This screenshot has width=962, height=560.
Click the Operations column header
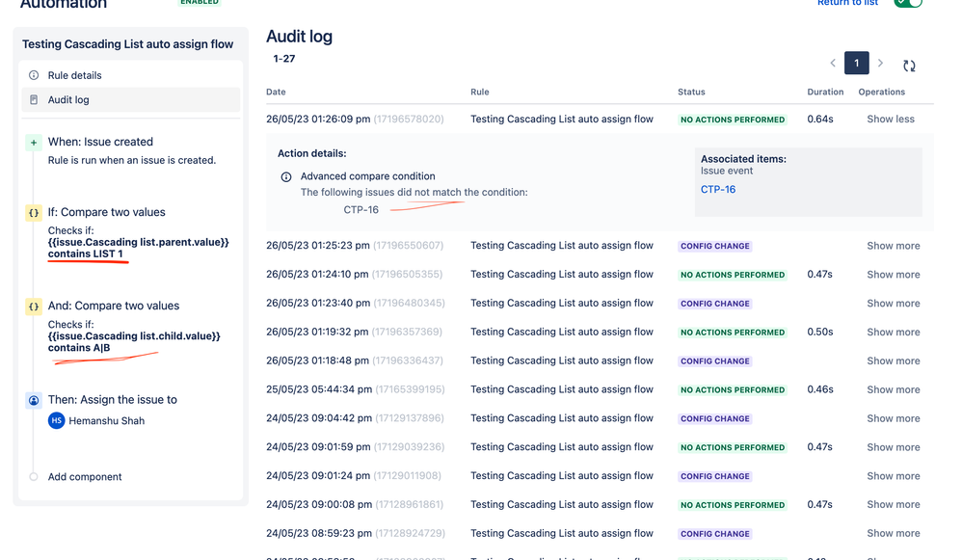click(x=882, y=92)
